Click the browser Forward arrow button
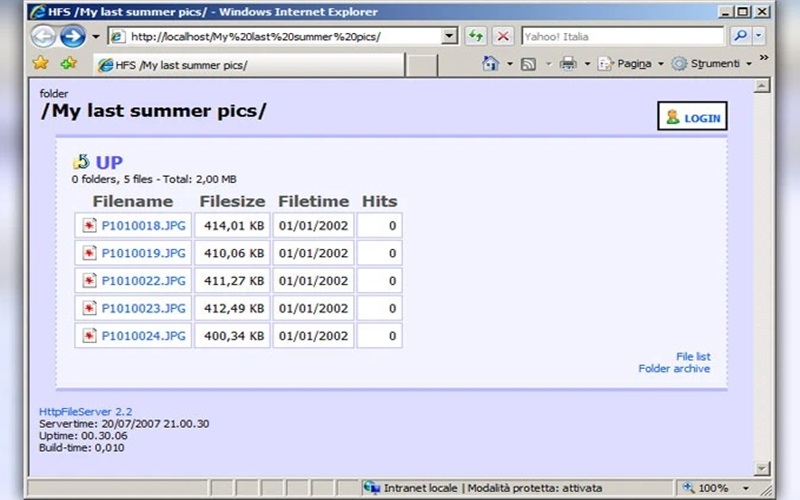The width and height of the screenshot is (800, 500). coord(72,36)
